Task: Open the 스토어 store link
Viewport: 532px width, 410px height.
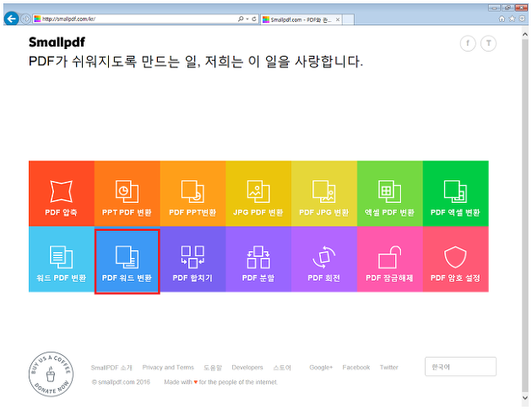Action: click(282, 368)
